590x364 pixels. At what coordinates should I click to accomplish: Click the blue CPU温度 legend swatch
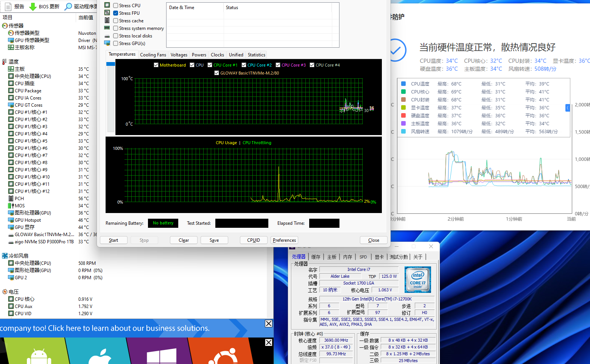[x=403, y=84]
